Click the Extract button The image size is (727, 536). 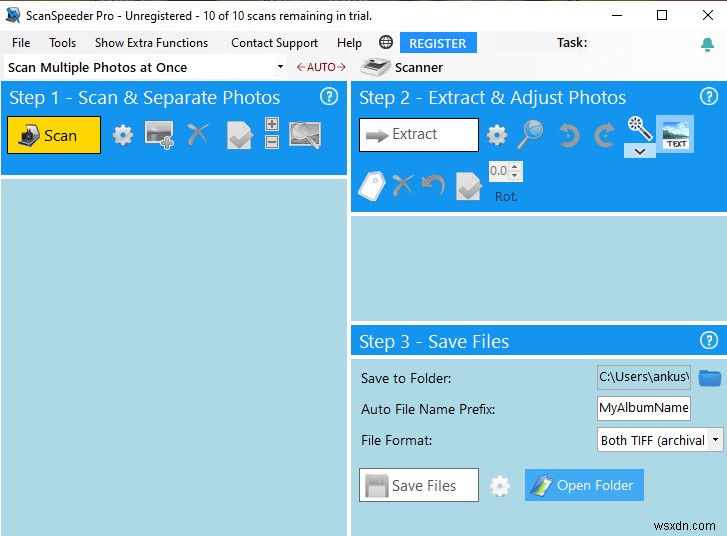[x=419, y=135]
